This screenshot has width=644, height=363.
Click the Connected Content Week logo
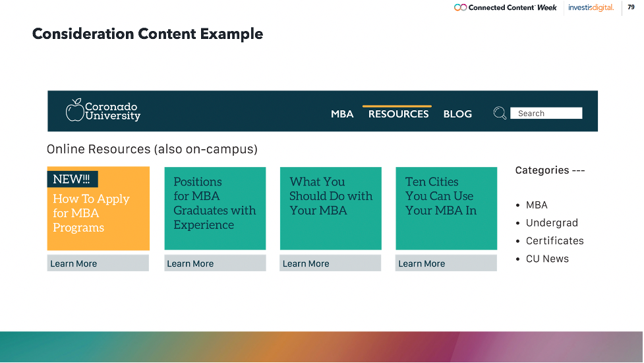(506, 7)
